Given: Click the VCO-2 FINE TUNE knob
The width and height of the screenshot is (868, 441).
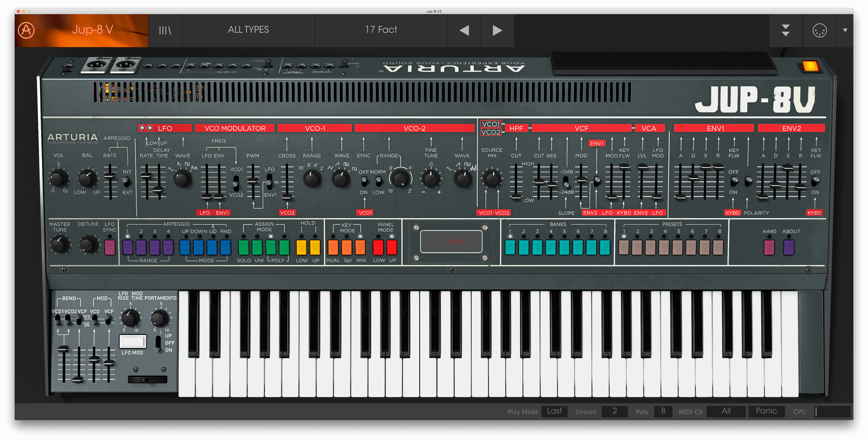Looking at the screenshot, I should [431, 179].
